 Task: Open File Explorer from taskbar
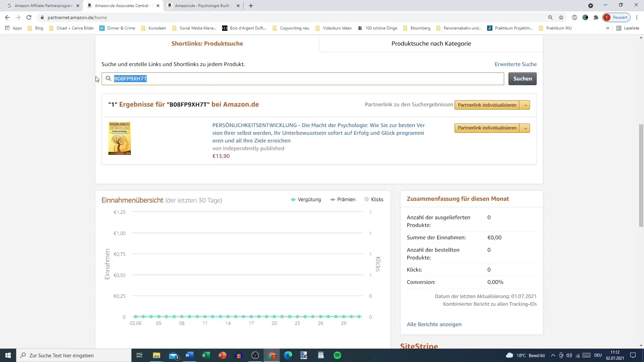click(x=157, y=355)
